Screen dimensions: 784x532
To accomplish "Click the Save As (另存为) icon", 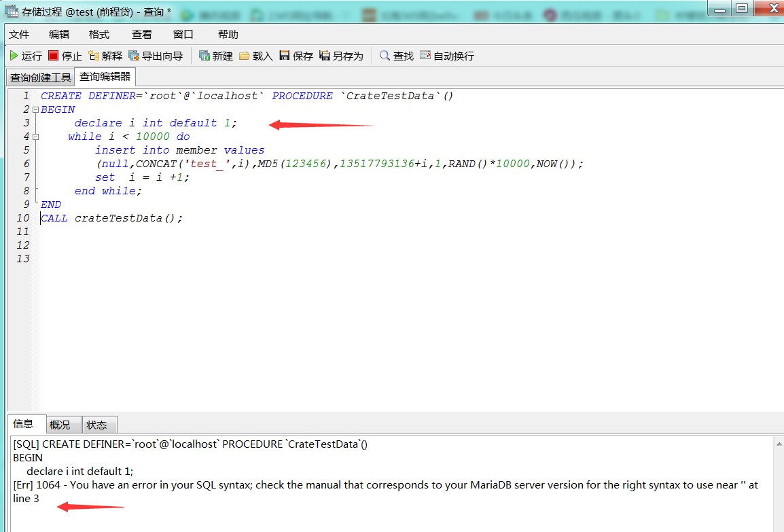I will click(325, 56).
